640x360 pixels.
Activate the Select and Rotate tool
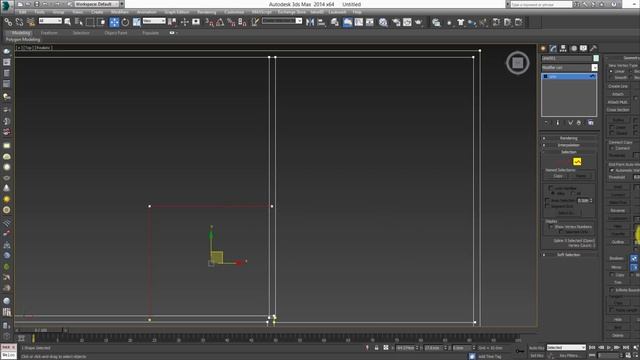coord(125,22)
